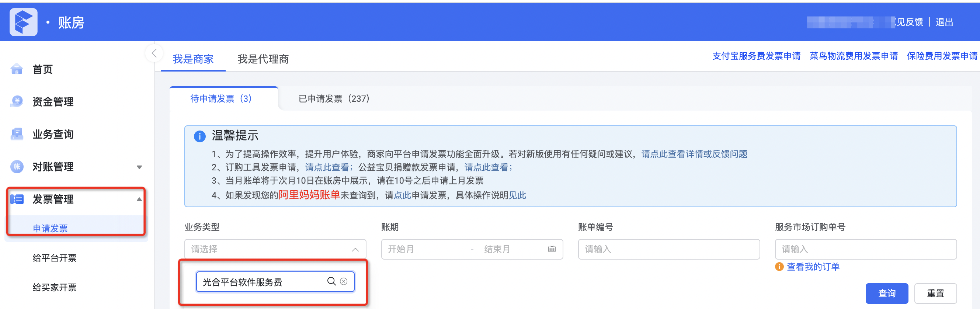Click the 资金管理 coin icon

coord(17,101)
